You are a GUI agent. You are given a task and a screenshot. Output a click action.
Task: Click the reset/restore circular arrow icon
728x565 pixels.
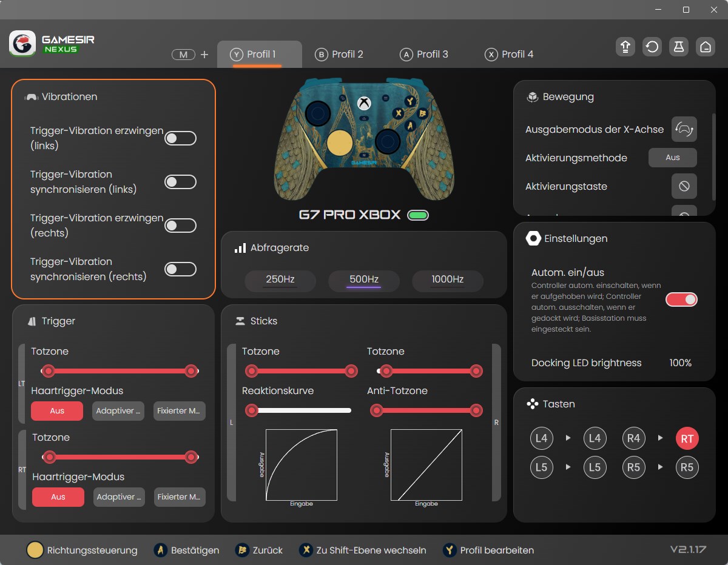pos(652,47)
